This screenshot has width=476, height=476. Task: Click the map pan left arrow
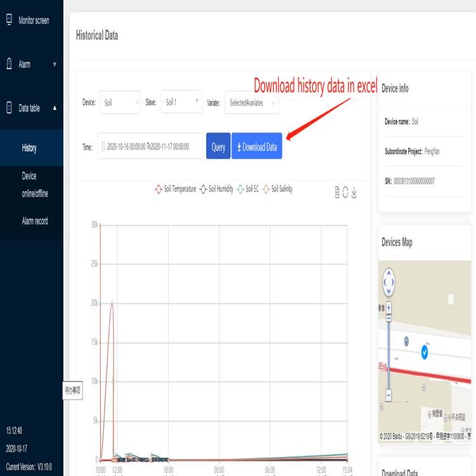385,282
